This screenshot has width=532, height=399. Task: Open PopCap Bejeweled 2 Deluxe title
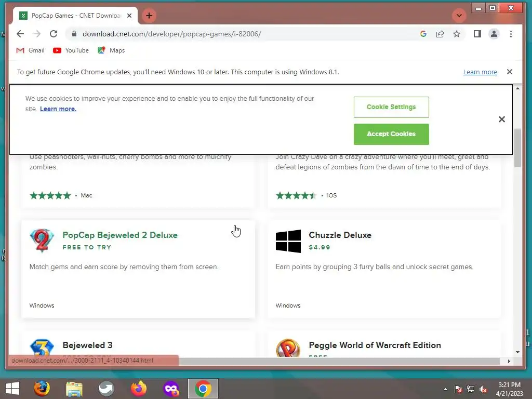click(x=120, y=235)
